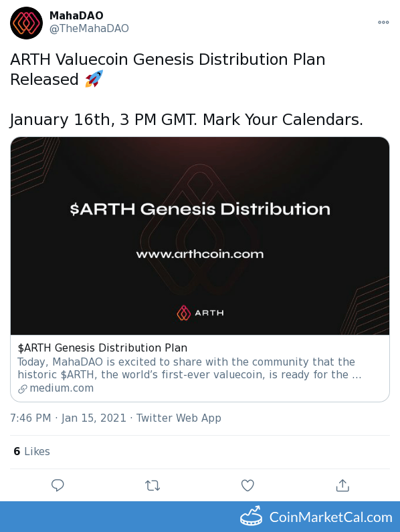Click the reply speech bubble icon
The image size is (400, 532).
[x=58, y=485]
